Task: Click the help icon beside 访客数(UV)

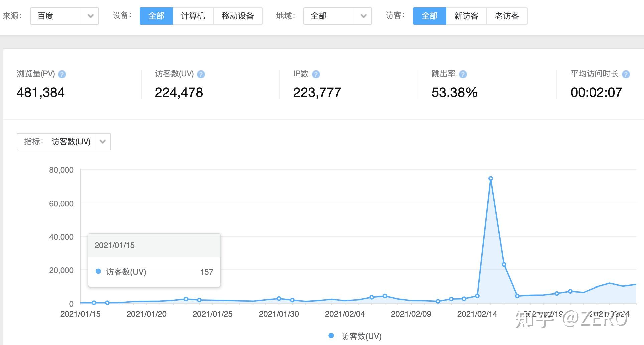Action: 201,74
